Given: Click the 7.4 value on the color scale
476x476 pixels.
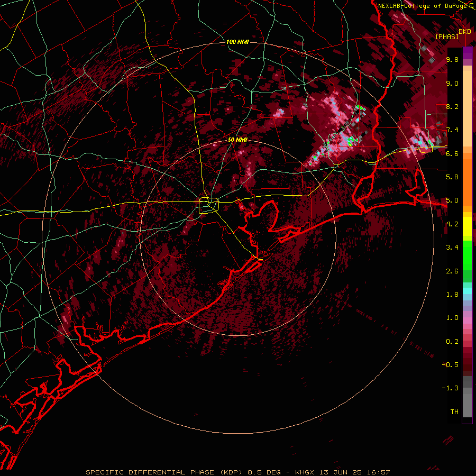Looking at the screenshot, I should [x=452, y=130].
